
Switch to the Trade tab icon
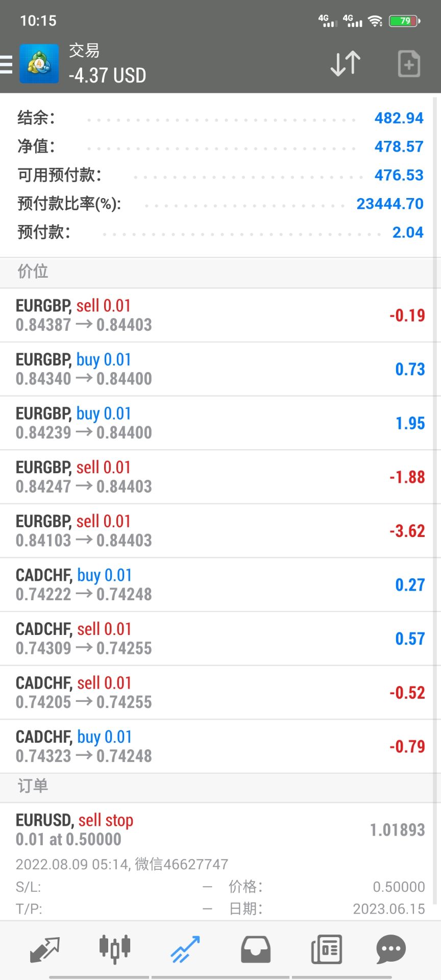coord(185,949)
